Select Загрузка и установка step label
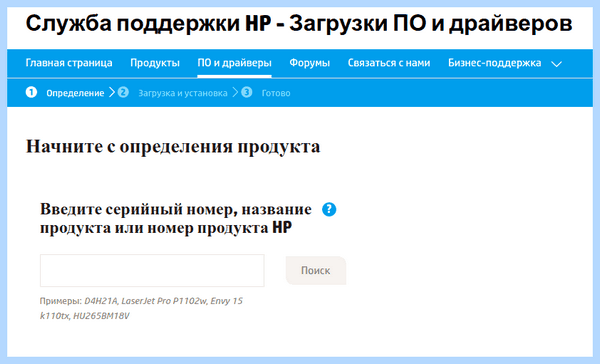This screenshot has height=364, width=600. coord(183,93)
